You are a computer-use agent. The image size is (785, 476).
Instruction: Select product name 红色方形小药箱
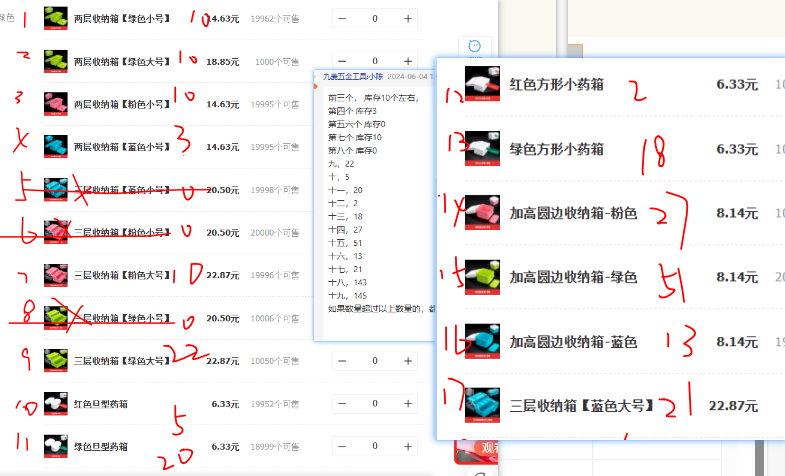click(x=557, y=84)
